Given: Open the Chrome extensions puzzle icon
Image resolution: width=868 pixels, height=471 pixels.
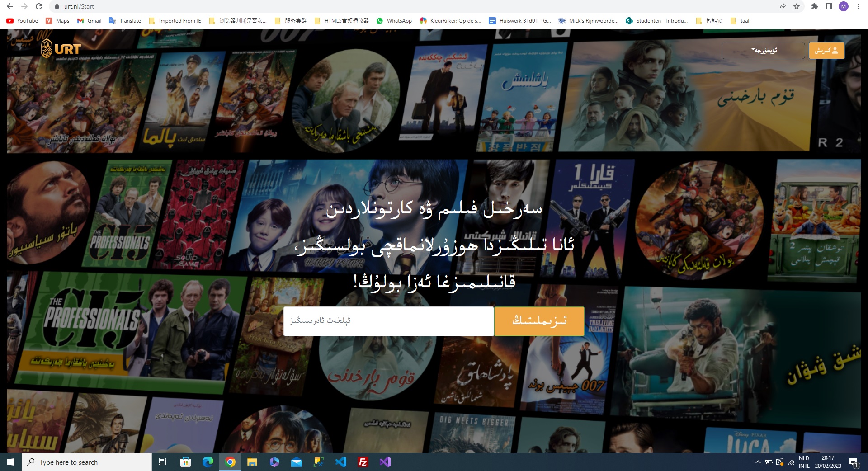Looking at the screenshot, I should point(814,6).
